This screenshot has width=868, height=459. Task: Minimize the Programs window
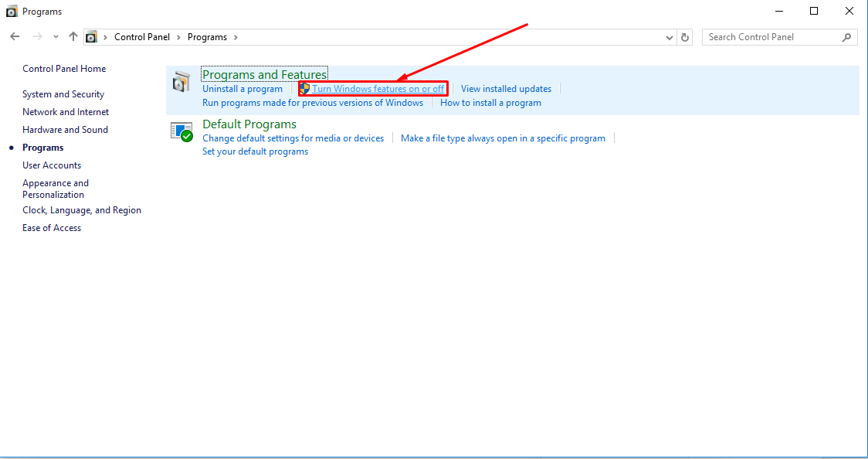pyautogui.click(x=779, y=11)
